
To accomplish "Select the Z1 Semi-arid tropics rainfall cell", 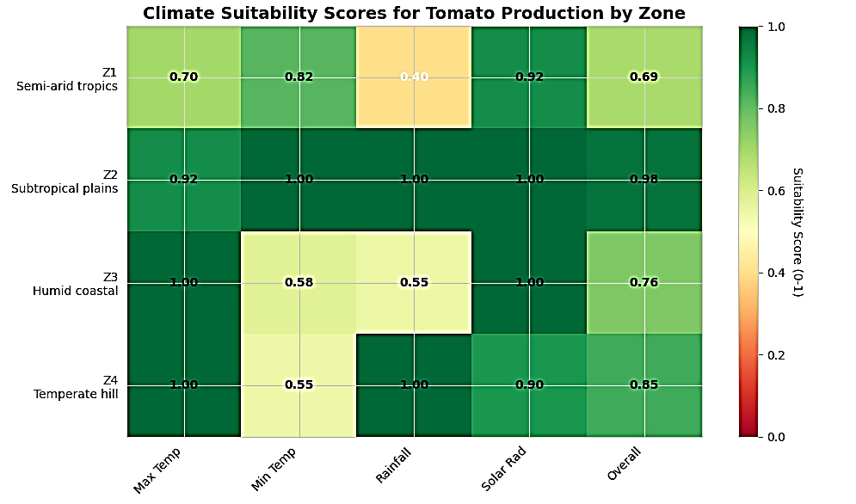I will point(414,77).
